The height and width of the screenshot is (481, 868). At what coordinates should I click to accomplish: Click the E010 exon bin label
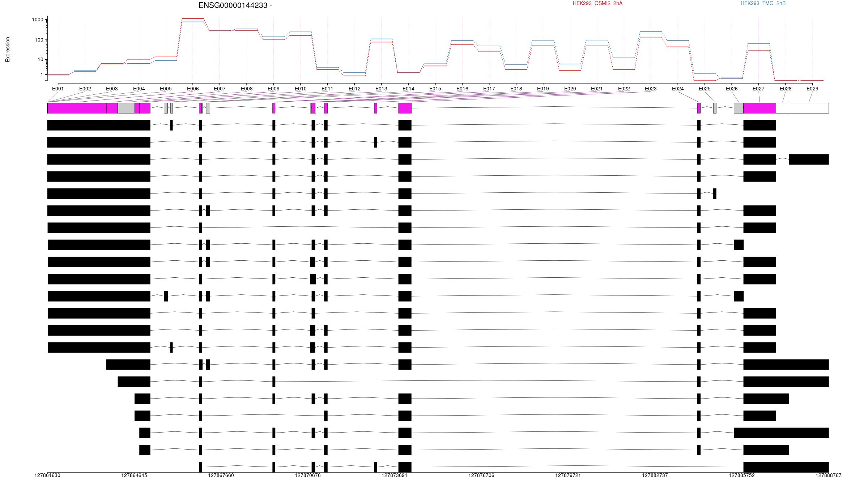[x=301, y=89]
